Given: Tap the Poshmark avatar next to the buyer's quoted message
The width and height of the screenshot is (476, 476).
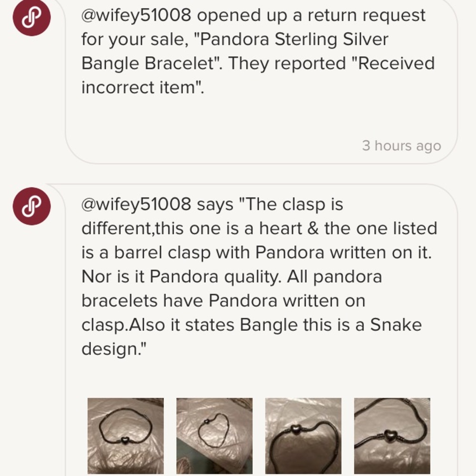Looking at the screenshot, I should (x=32, y=206).
